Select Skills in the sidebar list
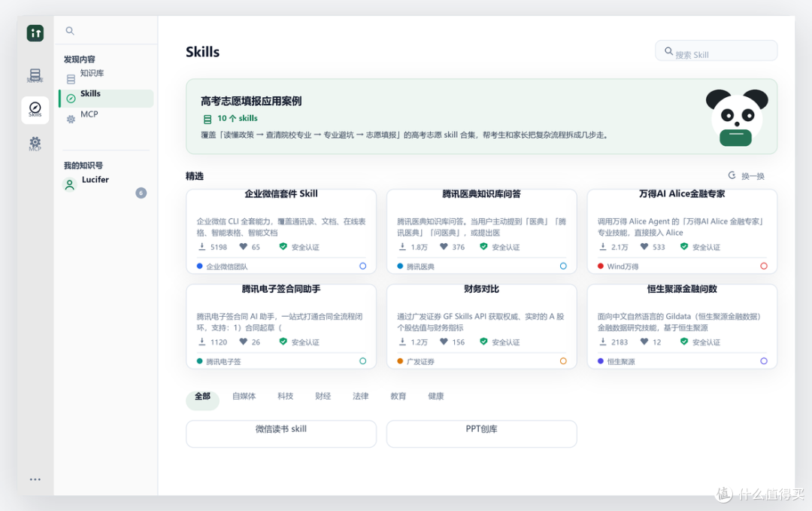812x511 pixels. click(x=106, y=97)
